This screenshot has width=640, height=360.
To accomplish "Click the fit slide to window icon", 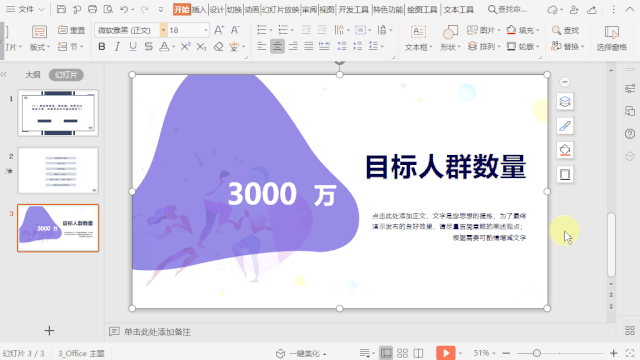I will point(630,353).
